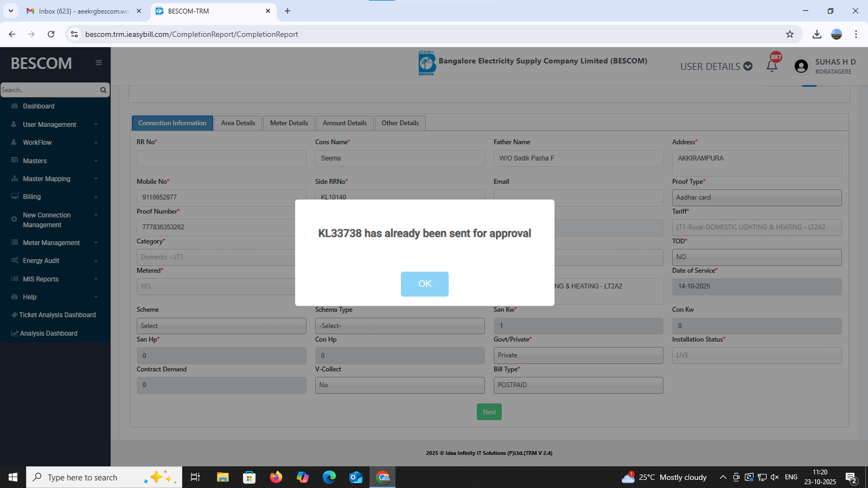Viewport: 868px width, 488px height.
Task: Open Microsoft Edge from taskbar
Action: point(329,477)
